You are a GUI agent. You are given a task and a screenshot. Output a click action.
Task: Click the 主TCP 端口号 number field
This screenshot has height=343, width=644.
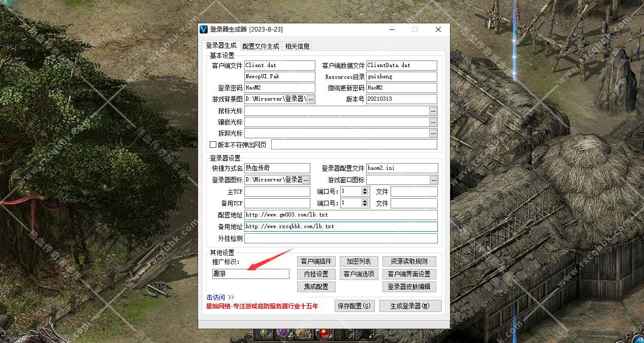coord(351,192)
